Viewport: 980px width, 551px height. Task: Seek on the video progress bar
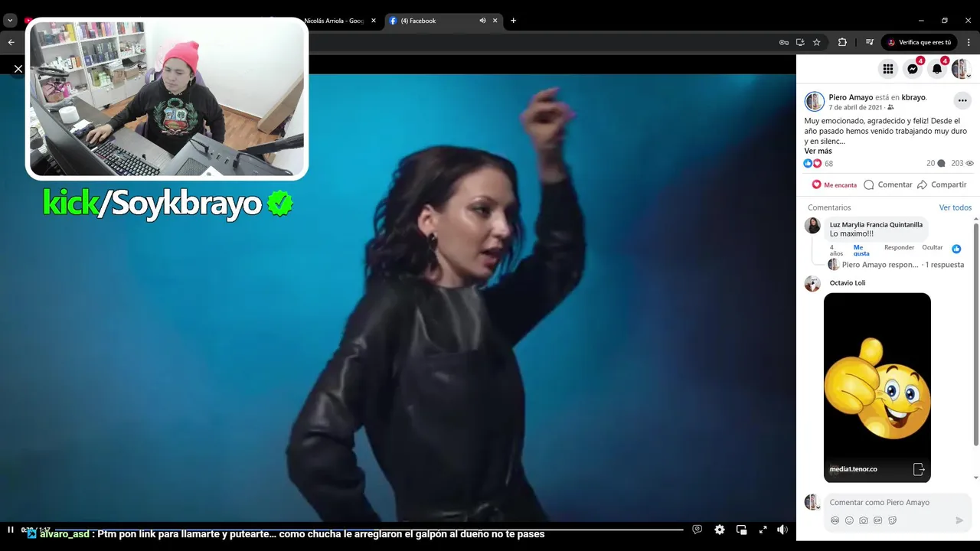pos(367,530)
